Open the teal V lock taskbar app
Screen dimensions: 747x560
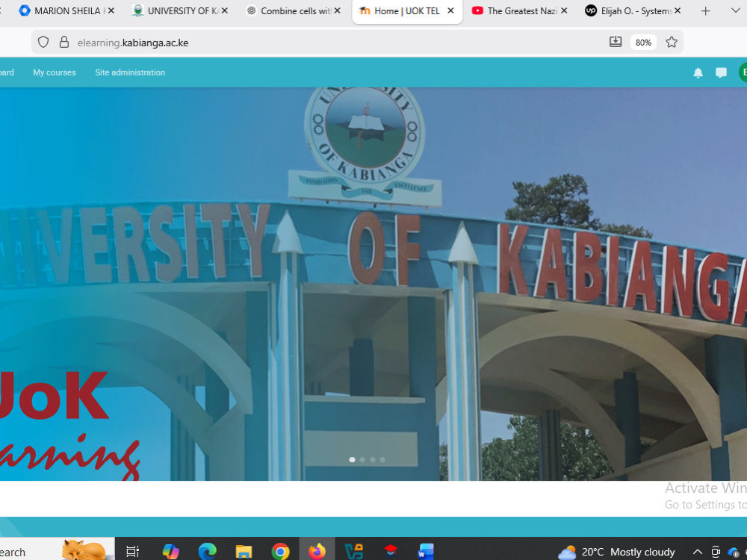[x=354, y=552]
